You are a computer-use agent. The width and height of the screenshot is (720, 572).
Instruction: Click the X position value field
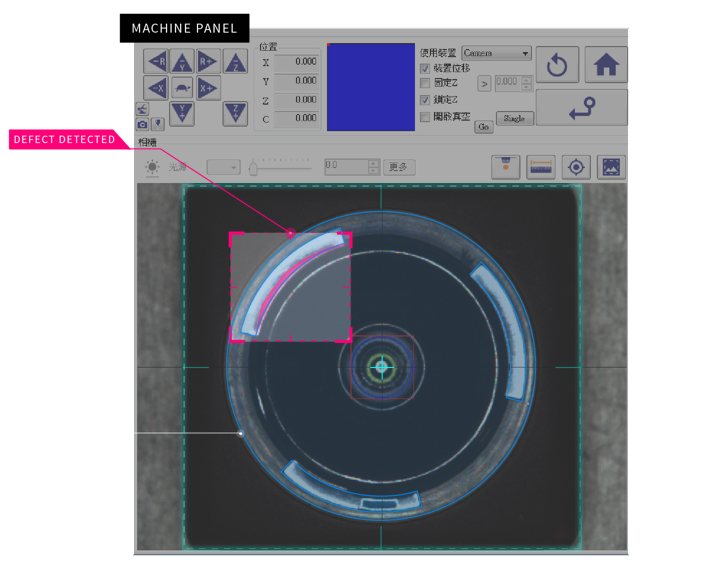297,62
